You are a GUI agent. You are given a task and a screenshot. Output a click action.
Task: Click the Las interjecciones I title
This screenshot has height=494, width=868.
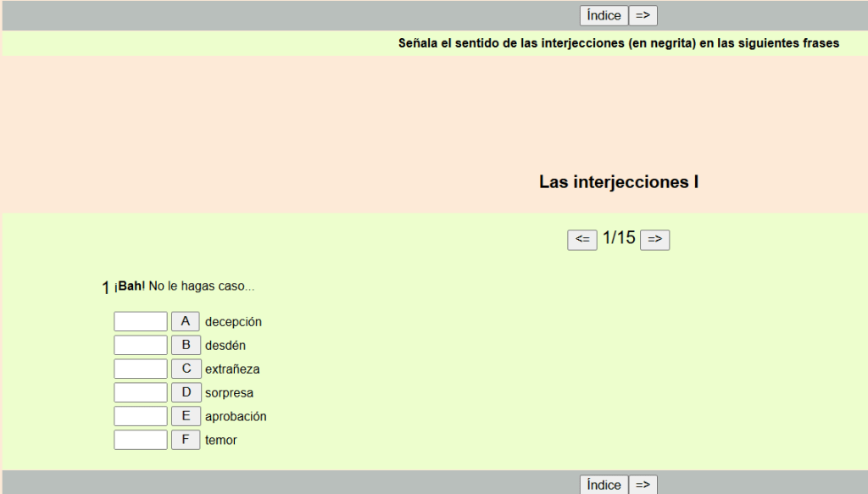click(x=619, y=182)
